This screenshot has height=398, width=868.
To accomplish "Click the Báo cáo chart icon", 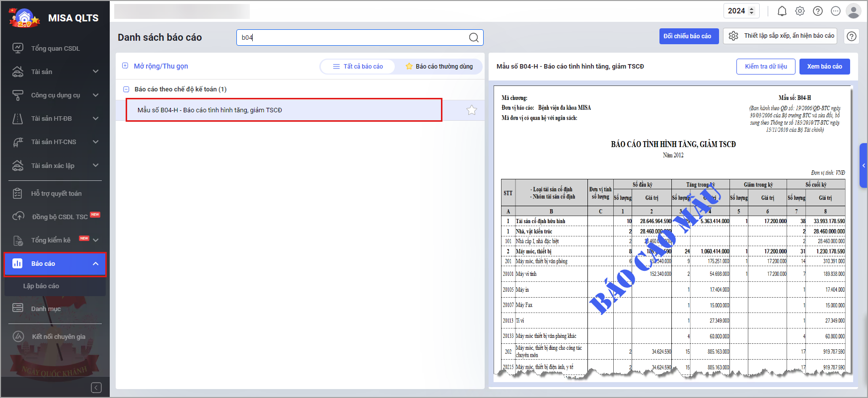I will coord(17,263).
